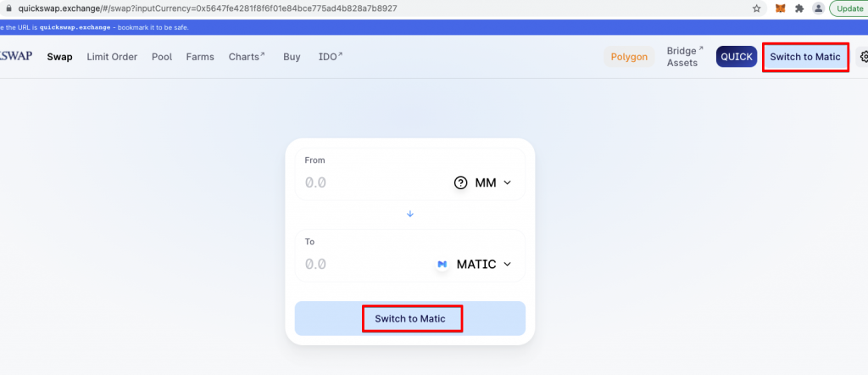Open the MM token selector dropdown

click(483, 182)
